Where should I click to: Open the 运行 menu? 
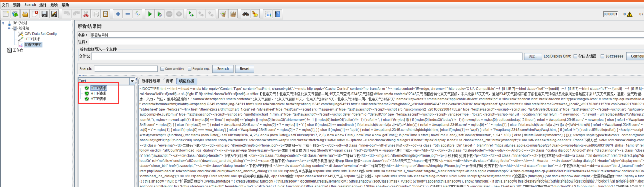(x=43, y=5)
